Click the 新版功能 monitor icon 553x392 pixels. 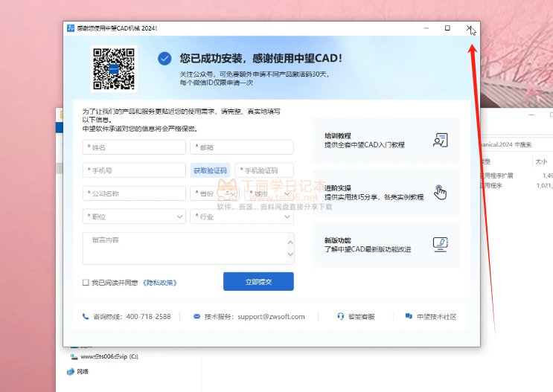pos(440,244)
